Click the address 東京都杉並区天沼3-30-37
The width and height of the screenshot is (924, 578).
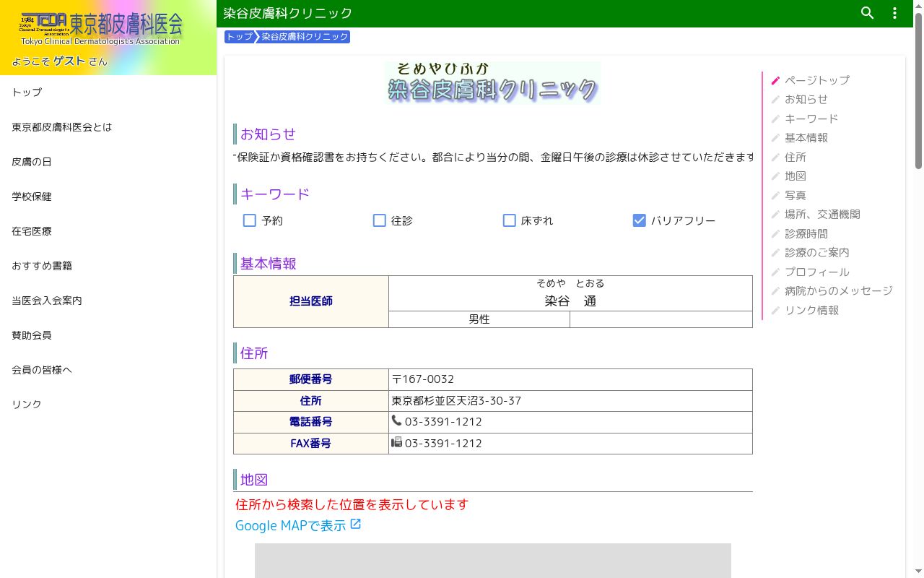tap(456, 401)
